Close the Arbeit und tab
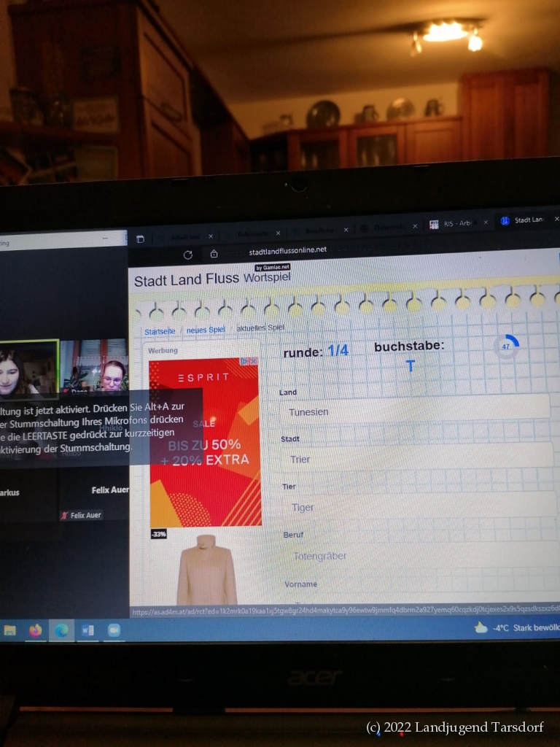This screenshot has height=747, width=560. [x=211, y=236]
